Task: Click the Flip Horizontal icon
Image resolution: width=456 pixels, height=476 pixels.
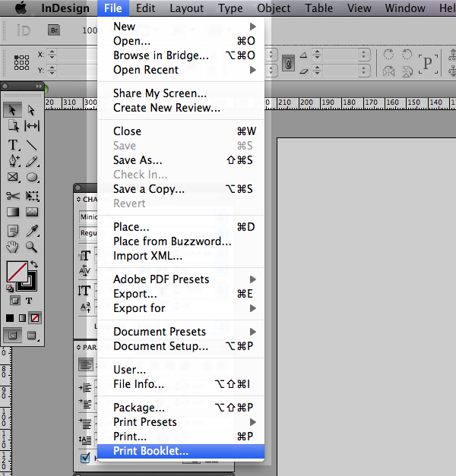Action: coord(388,71)
